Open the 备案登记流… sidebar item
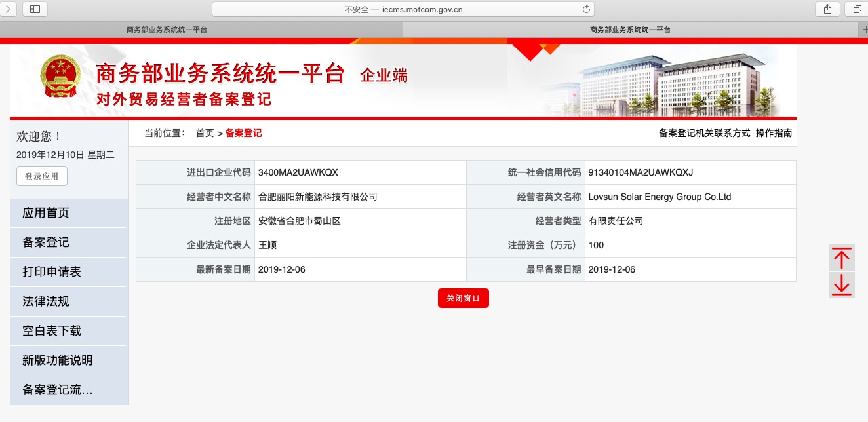 click(69, 390)
